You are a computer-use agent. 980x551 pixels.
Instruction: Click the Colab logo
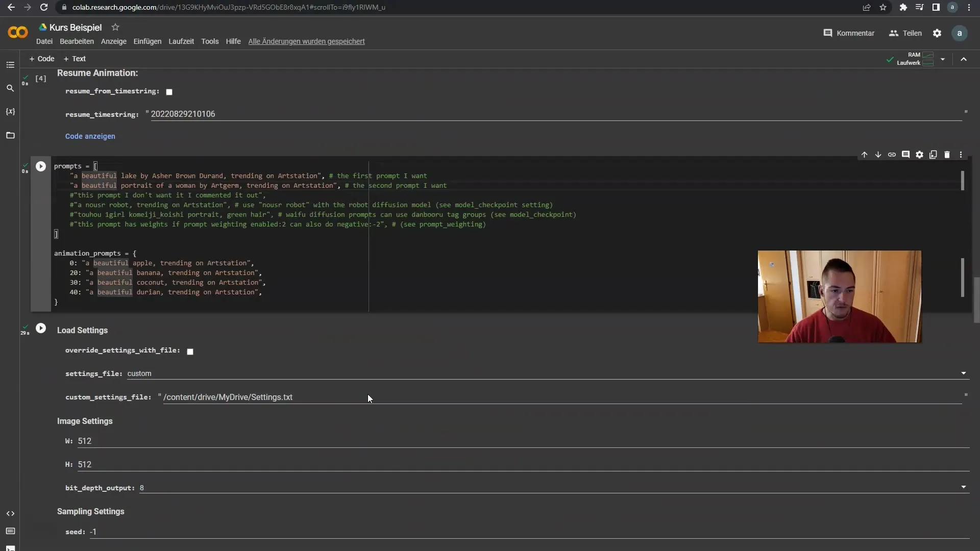coord(18,33)
